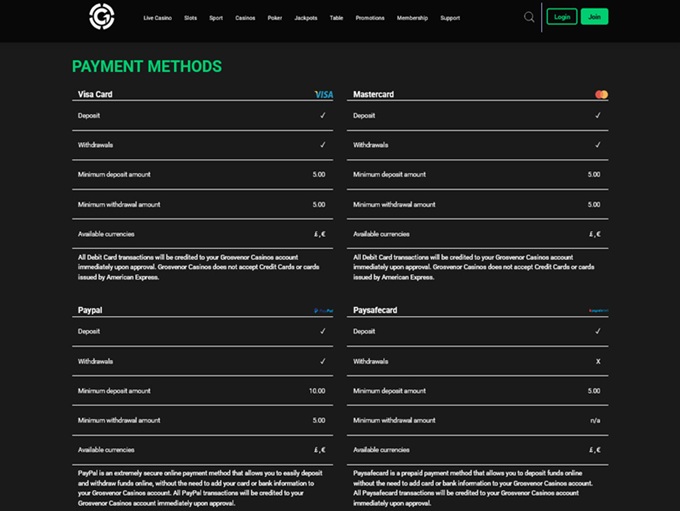This screenshot has width=680, height=511.
Task: Click the Payment Methods heading
Action: [147, 67]
